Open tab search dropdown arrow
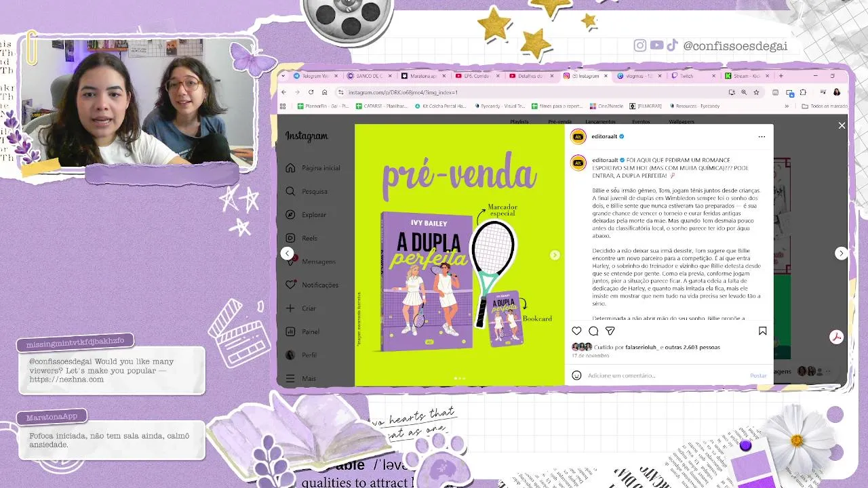868x488 pixels. pyautogui.click(x=283, y=76)
